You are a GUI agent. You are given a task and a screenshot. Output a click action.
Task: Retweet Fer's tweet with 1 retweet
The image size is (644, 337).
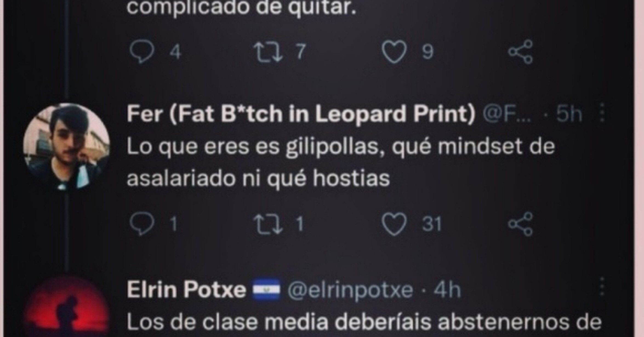tap(268, 224)
